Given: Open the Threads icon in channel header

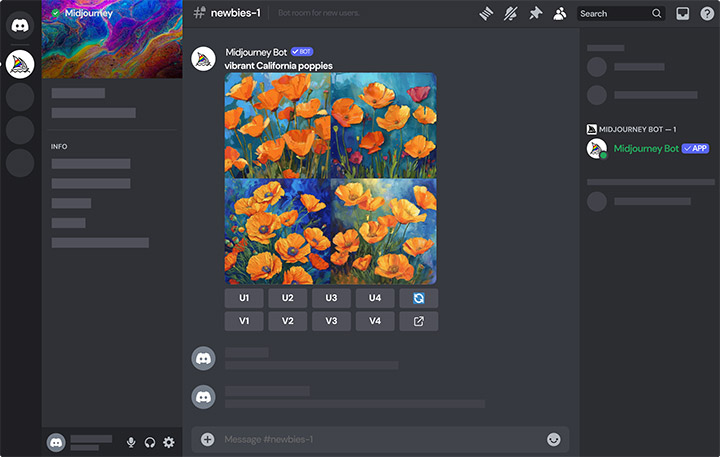Looking at the screenshot, I should [486, 13].
